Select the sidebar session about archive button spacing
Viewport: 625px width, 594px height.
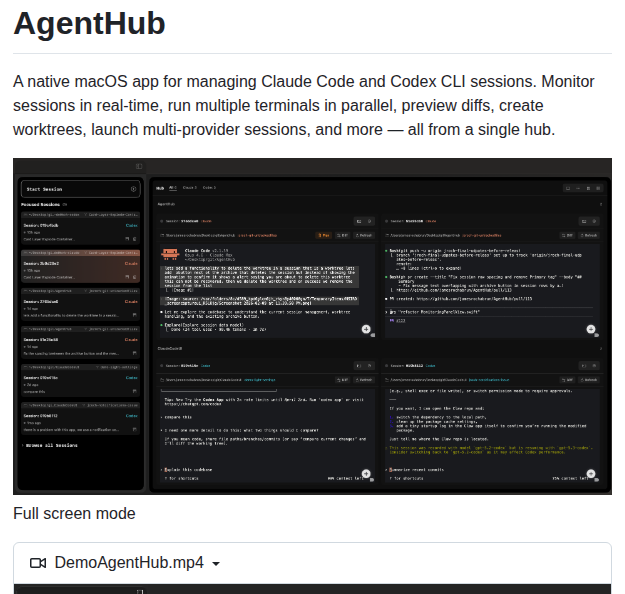(x=81, y=342)
